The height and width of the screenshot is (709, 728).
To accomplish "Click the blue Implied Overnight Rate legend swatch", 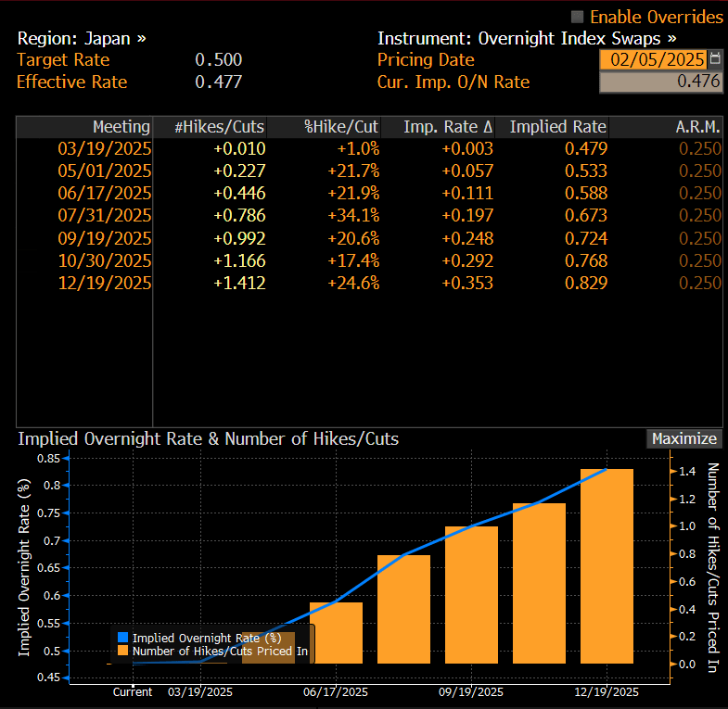I will [122, 638].
